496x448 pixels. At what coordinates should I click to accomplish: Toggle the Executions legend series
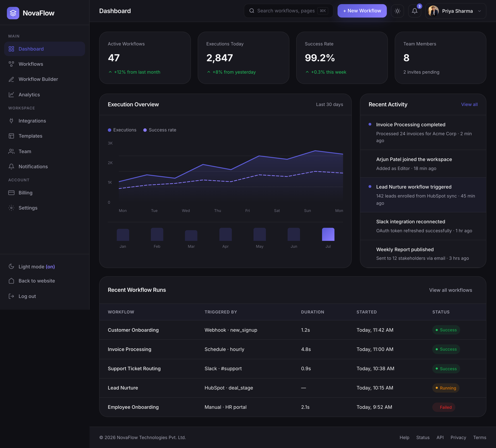tap(122, 130)
